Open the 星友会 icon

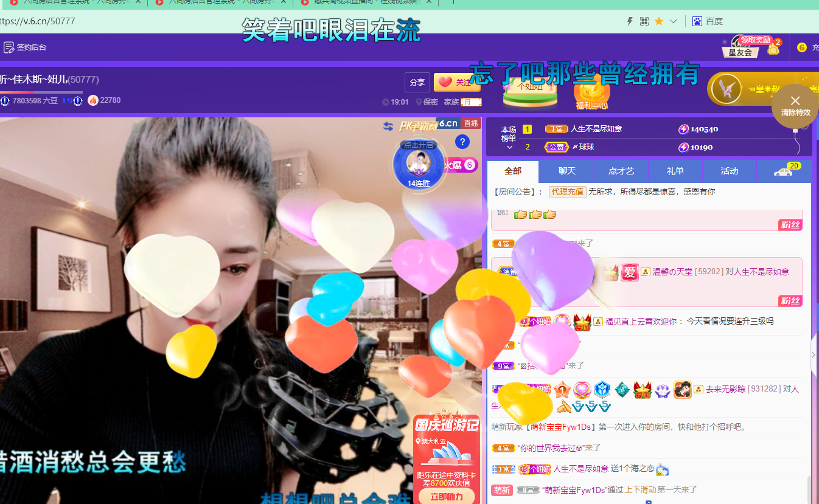point(740,47)
